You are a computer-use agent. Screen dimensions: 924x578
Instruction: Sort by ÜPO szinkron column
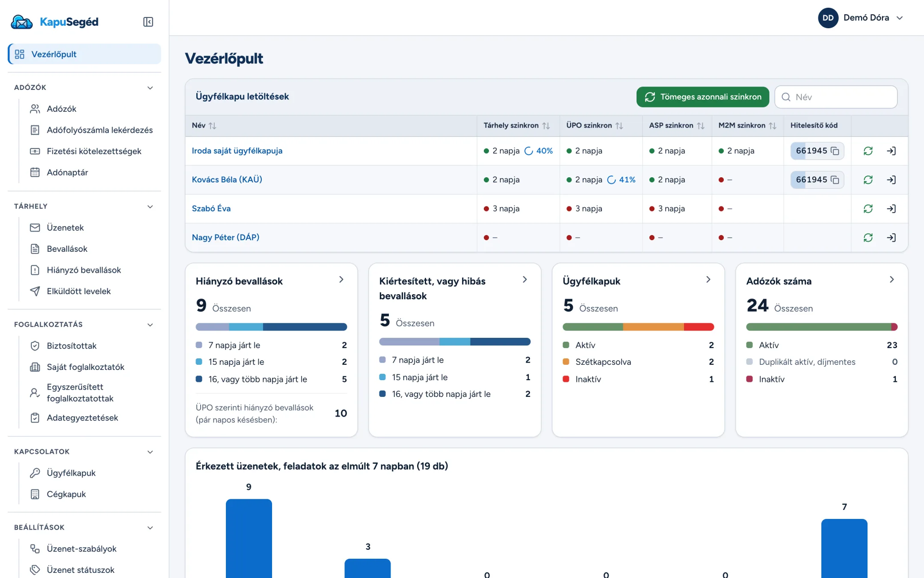[619, 126]
